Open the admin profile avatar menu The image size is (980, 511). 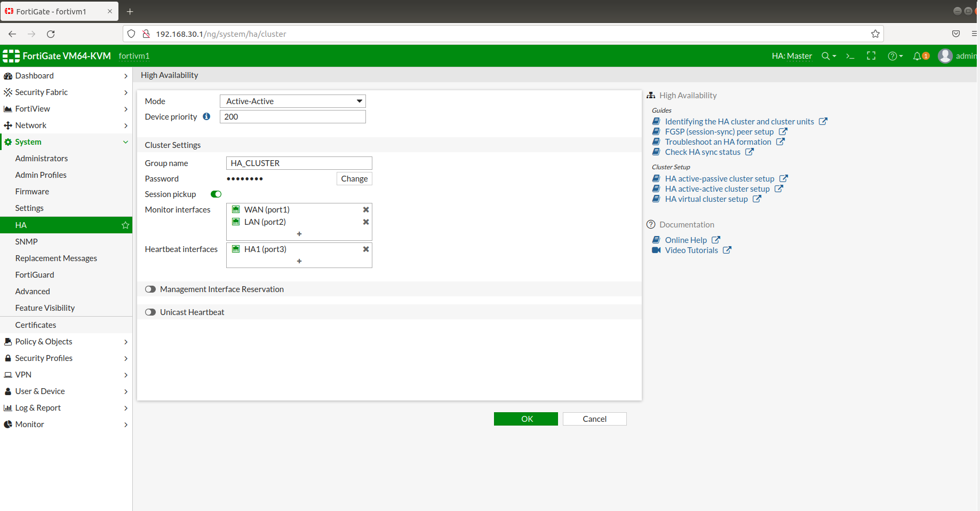[x=945, y=56]
